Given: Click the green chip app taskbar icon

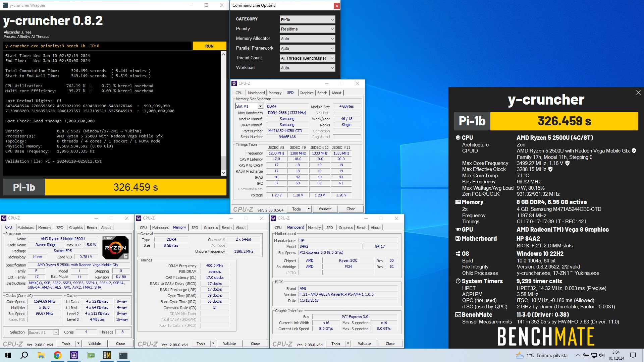Looking at the screenshot, I should pos(90,355).
